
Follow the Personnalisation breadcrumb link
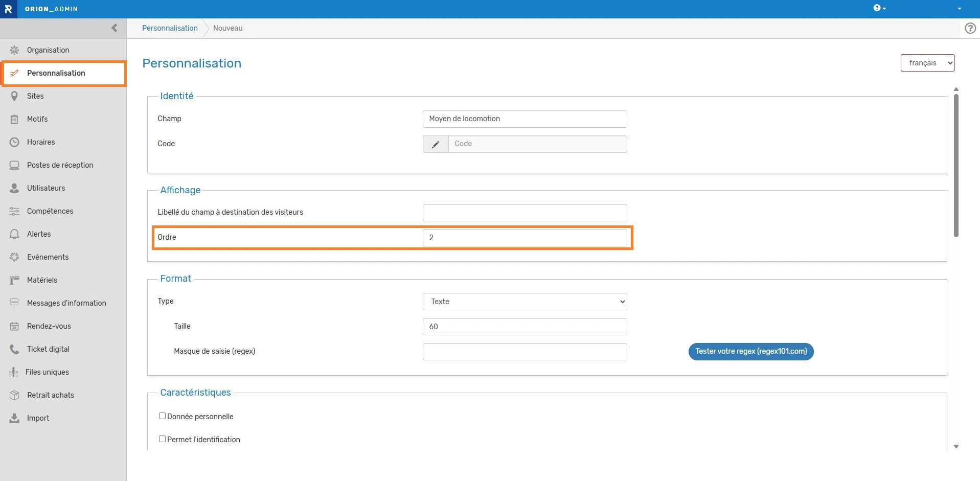(170, 28)
